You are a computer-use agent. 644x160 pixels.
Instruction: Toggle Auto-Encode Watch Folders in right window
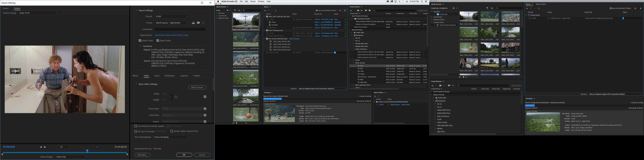click(x=611, y=8)
